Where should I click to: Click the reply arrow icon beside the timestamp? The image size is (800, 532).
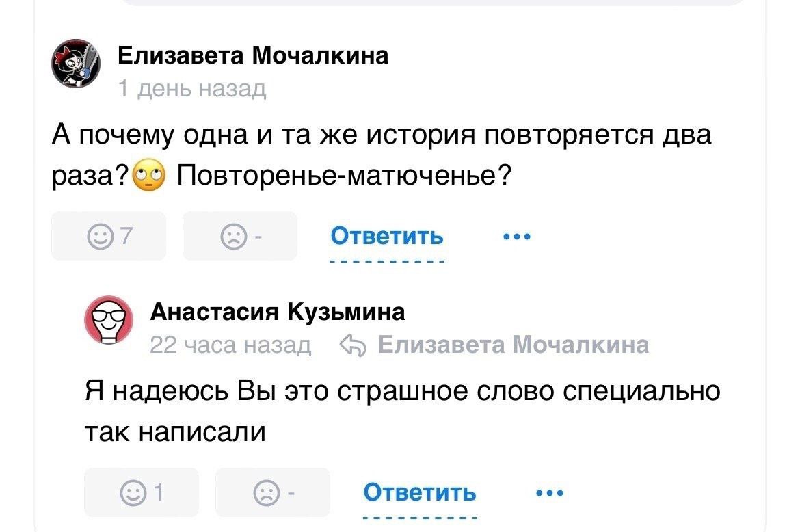(351, 345)
